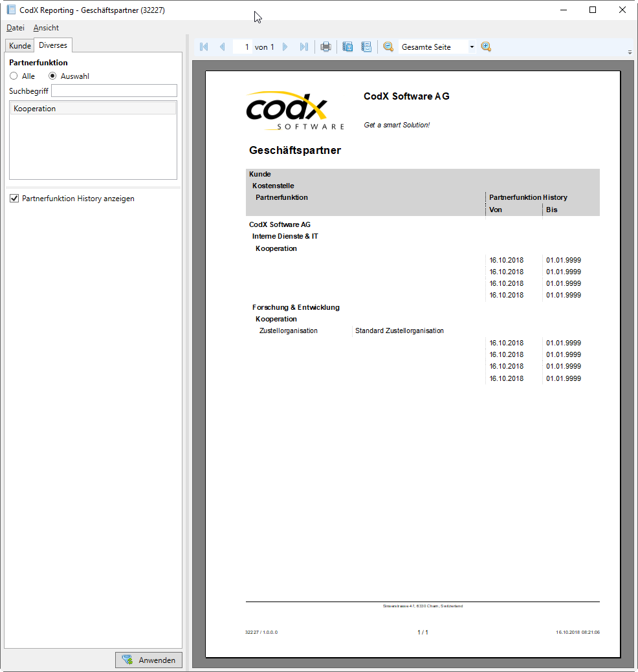This screenshot has width=638, height=672.
Task: Click the CodX Software AG customer row
Action: [x=280, y=224]
